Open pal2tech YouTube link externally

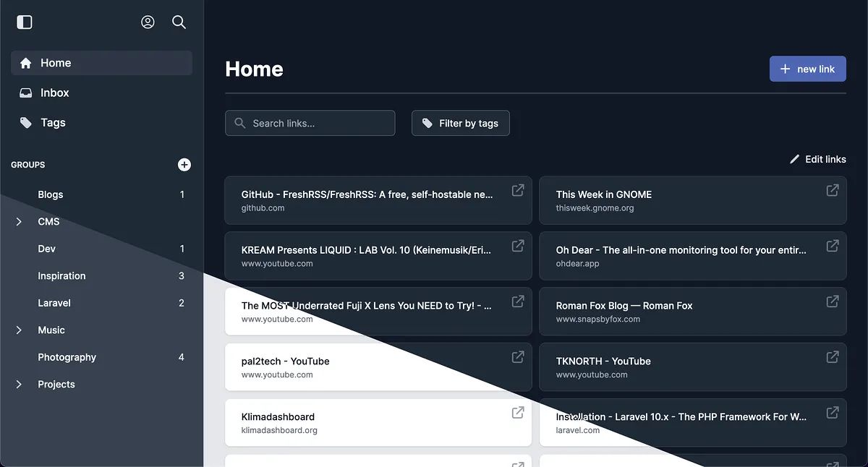click(x=518, y=357)
